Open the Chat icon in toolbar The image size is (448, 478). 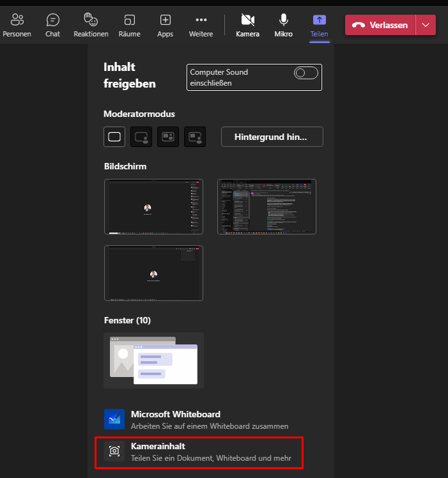coord(53,25)
